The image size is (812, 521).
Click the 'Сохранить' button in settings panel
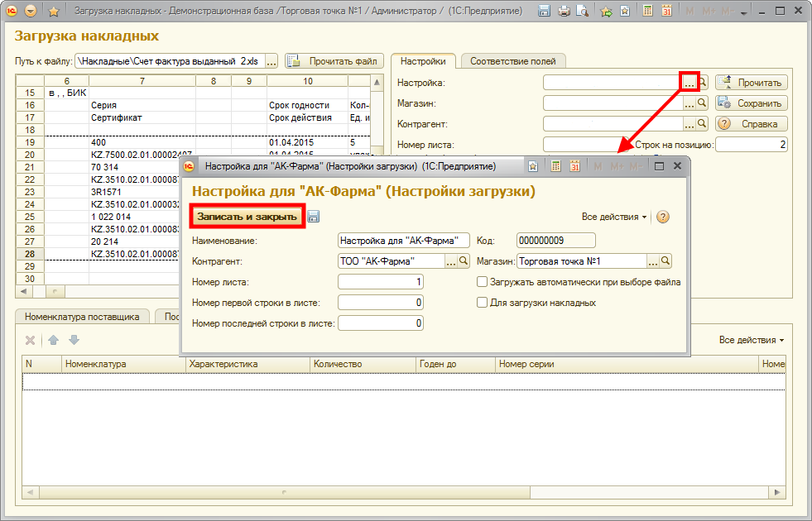pos(752,103)
